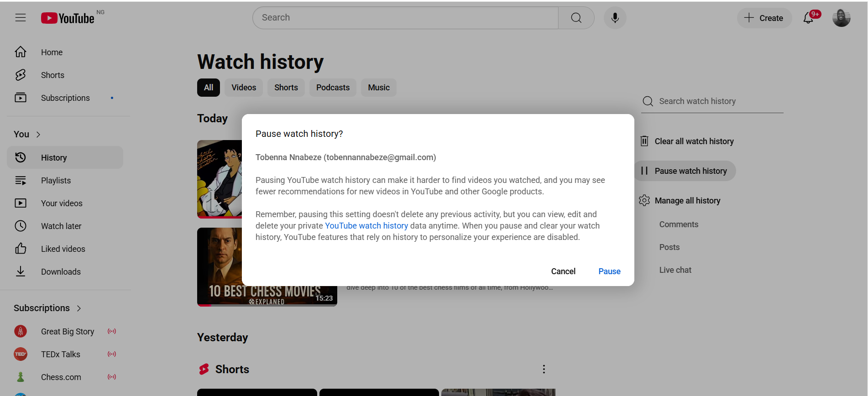Click the search magnifier button

[576, 18]
